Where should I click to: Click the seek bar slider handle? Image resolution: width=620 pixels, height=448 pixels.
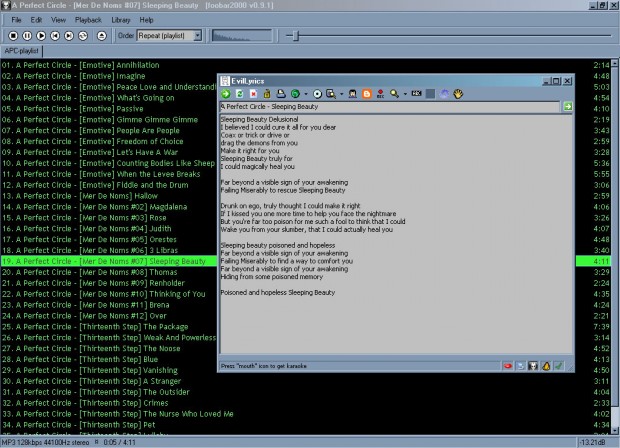pyautogui.click(x=295, y=36)
